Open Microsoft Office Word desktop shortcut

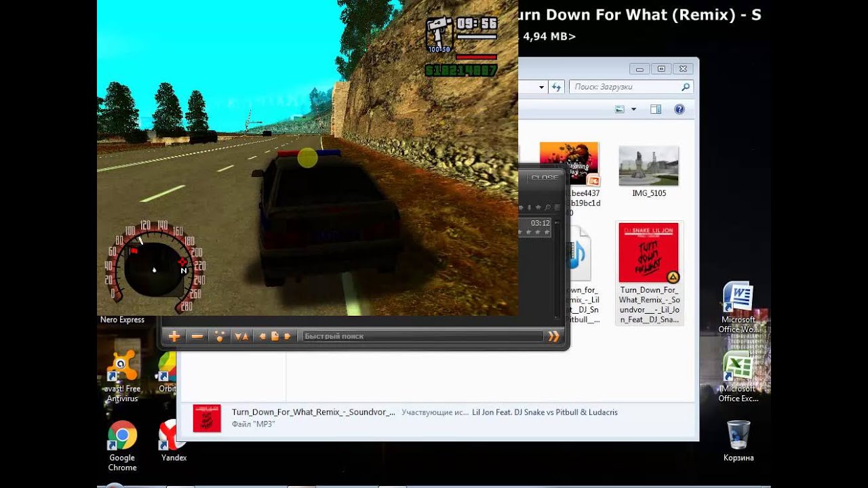(x=738, y=308)
